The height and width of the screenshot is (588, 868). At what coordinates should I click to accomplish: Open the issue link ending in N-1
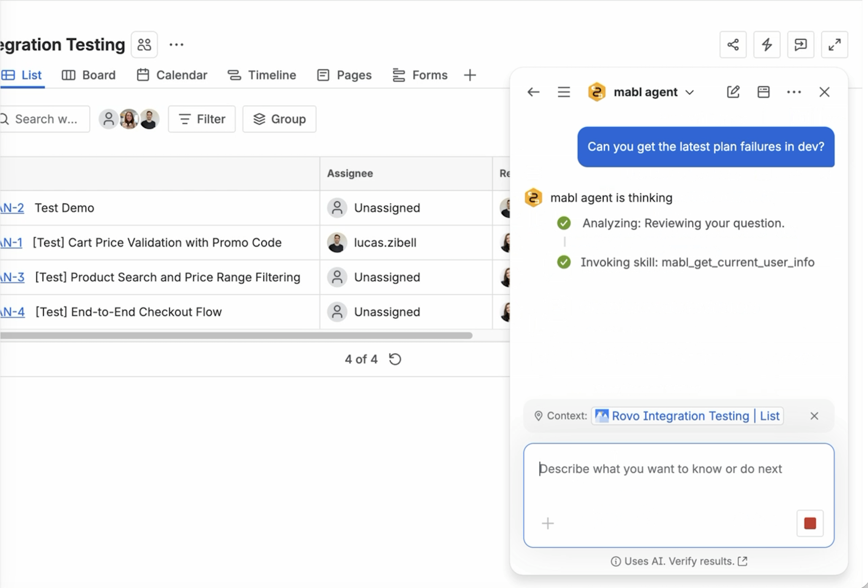12,242
